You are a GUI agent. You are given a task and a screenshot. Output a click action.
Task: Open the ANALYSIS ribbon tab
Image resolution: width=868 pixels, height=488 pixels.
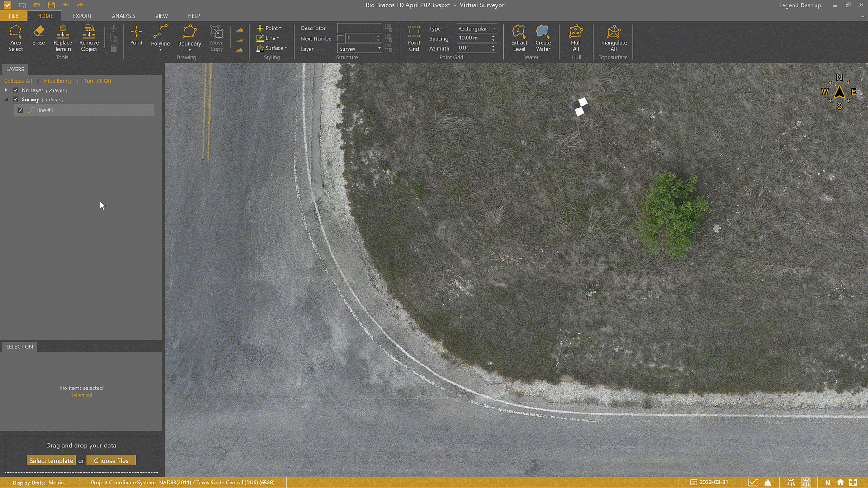pos(123,16)
